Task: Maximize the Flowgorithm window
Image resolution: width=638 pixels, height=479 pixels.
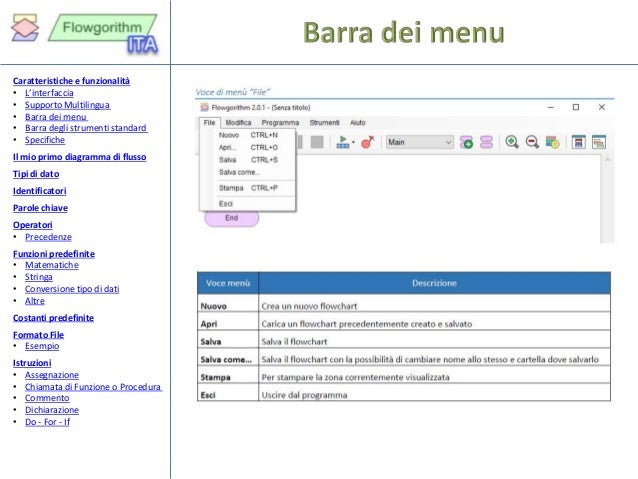Action: click(x=576, y=107)
